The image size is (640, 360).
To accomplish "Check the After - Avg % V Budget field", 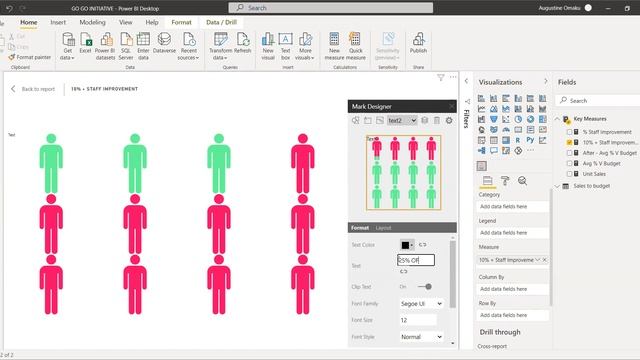I will pyautogui.click(x=569, y=153).
